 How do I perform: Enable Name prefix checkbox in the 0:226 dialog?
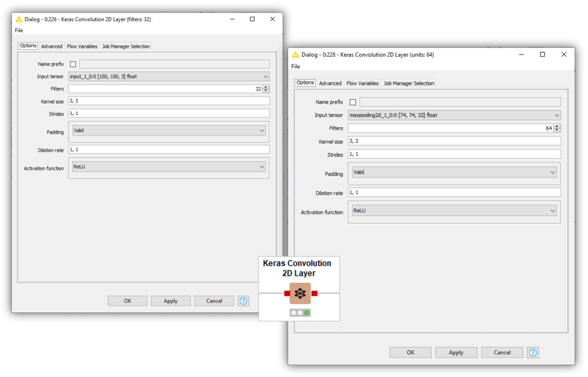click(x=73, y=64)
